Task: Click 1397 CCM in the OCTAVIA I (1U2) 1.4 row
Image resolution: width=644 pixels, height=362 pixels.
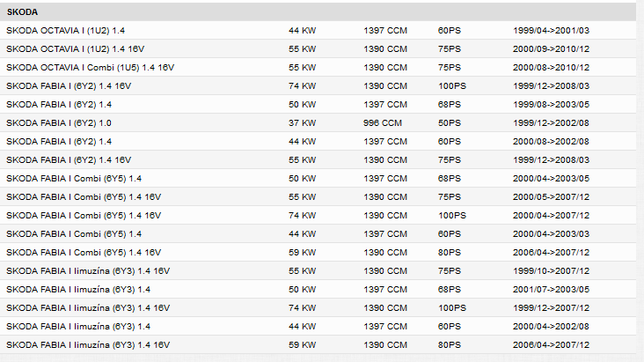Action: tap(385, 31)
